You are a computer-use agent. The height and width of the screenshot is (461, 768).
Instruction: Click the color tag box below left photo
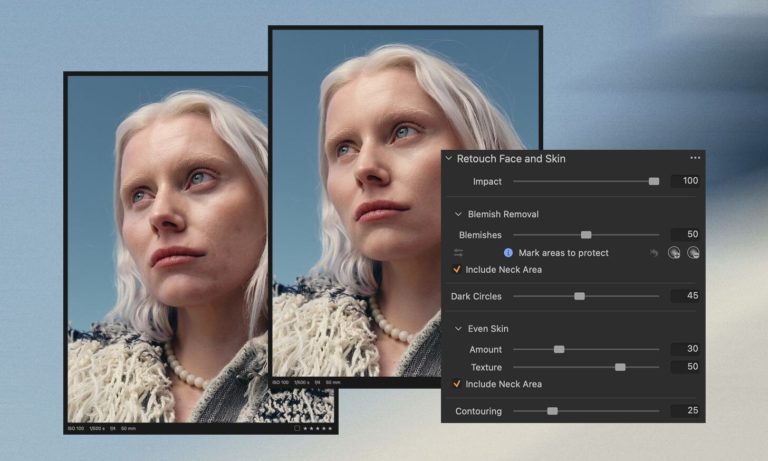point(297,429)
